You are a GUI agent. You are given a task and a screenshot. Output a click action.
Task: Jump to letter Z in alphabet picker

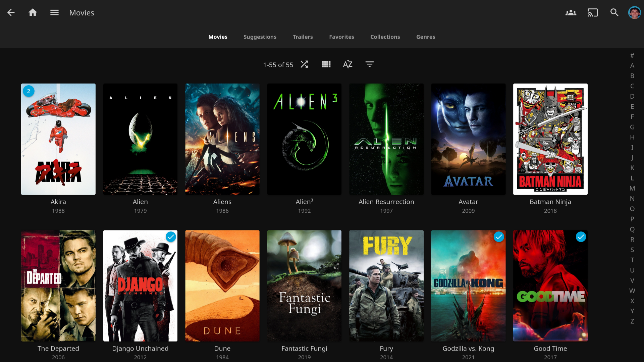[x=632, y=321]
